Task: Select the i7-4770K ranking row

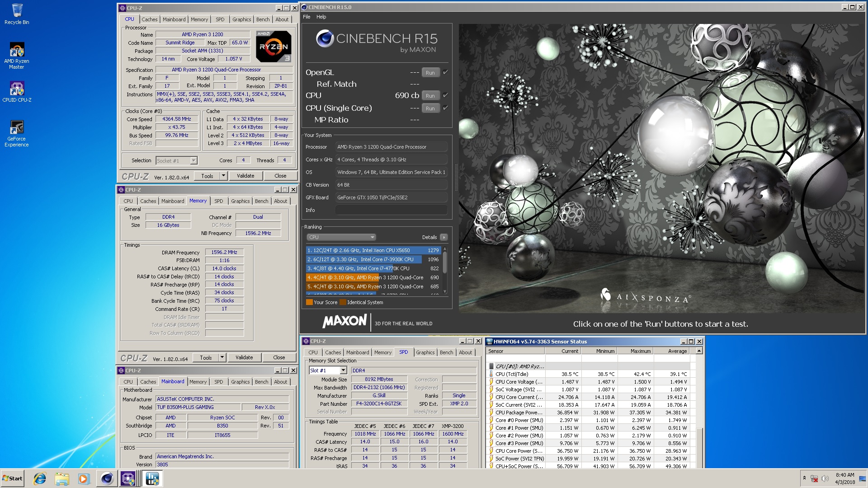Action: (373, 268)
